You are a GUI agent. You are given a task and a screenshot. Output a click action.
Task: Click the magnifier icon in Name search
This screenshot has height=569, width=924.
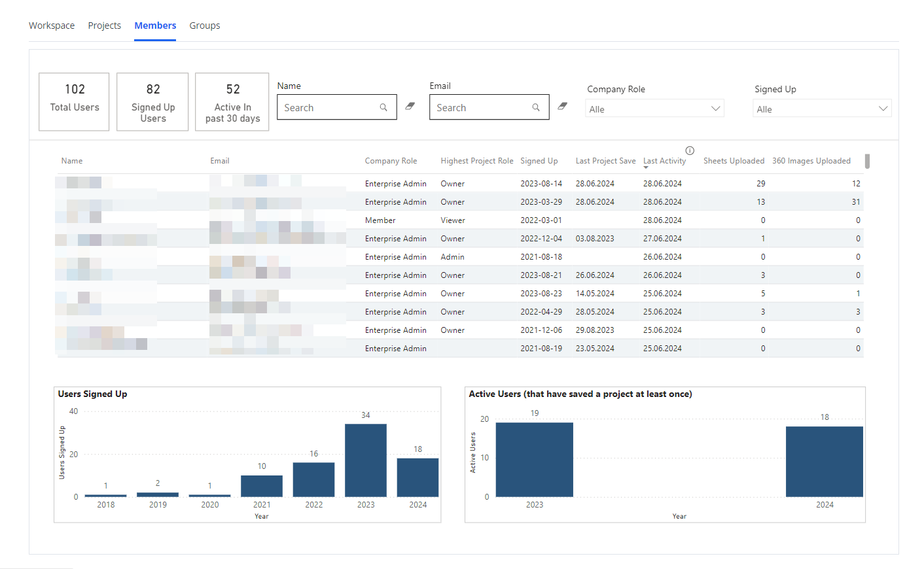383,107
